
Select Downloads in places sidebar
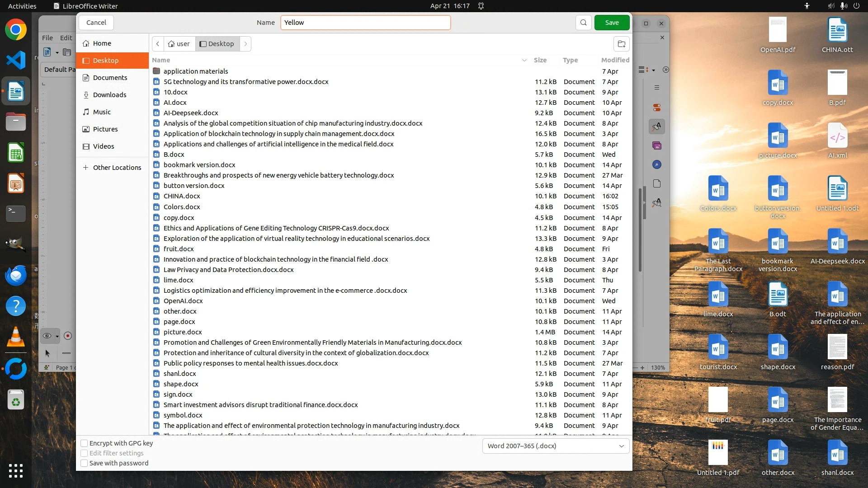[109, 95]
